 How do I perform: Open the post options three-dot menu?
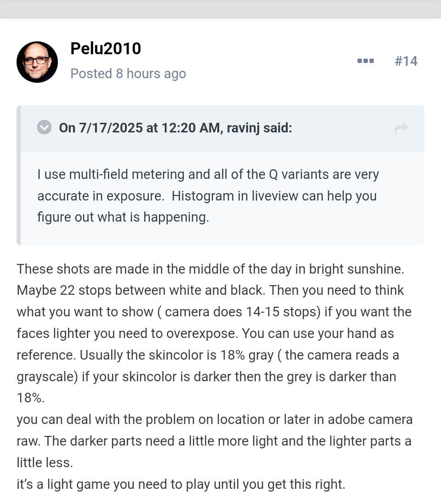coord(365,61)
